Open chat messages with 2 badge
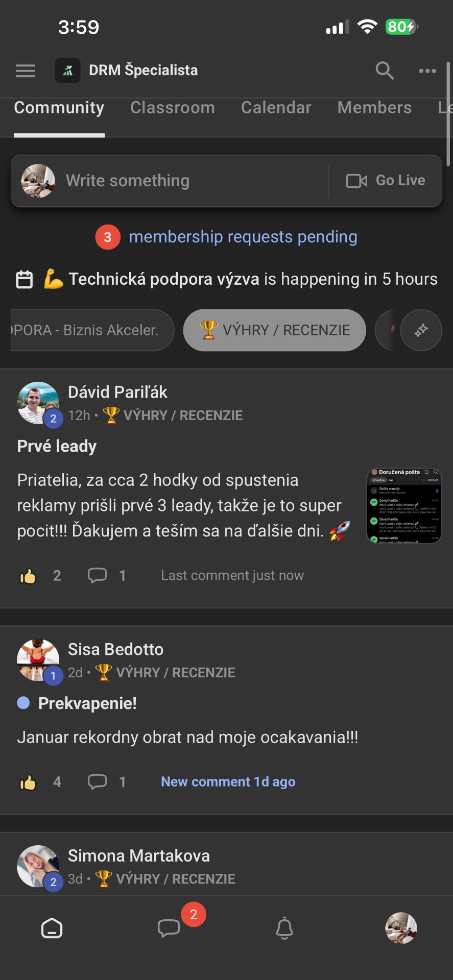This screenshot has height=980, width=453. click(x=169, y=928)
